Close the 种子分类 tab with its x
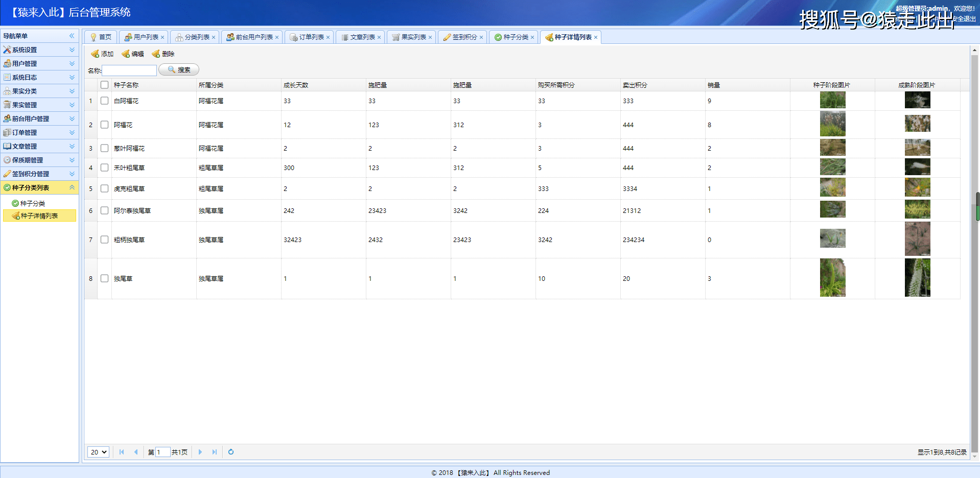 coord(532,37)
